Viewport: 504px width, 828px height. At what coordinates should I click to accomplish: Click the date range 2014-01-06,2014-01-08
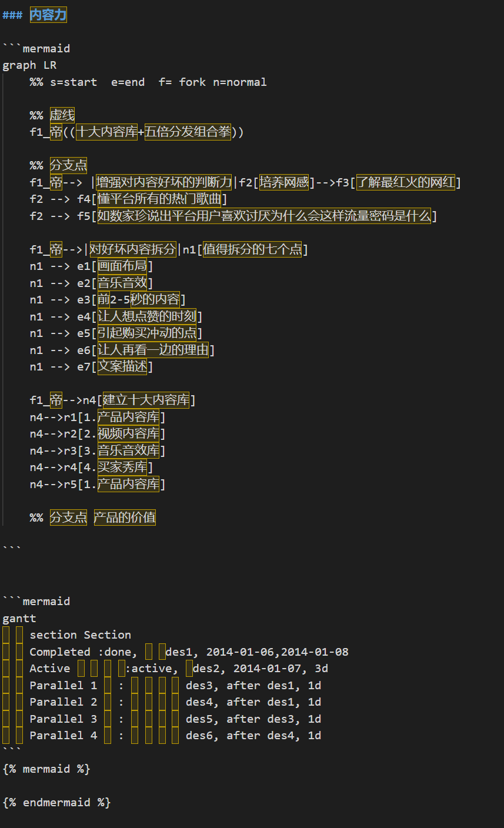[277, 652]
